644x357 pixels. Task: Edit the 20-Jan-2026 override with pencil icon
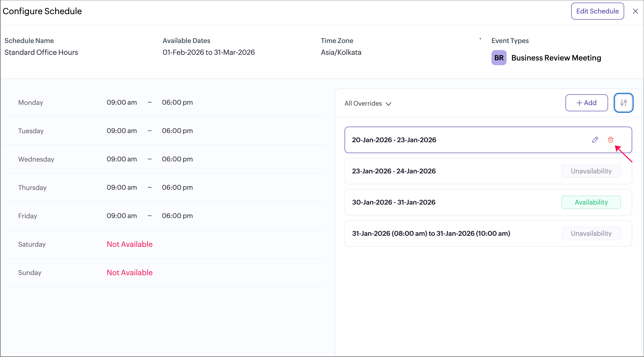pyautogui.click(x=595, y=140)
